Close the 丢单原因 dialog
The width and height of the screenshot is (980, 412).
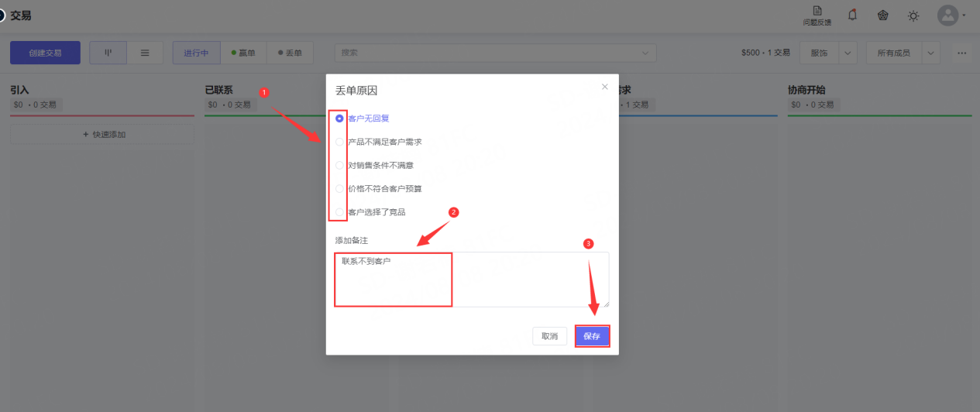tap(605, 87)
